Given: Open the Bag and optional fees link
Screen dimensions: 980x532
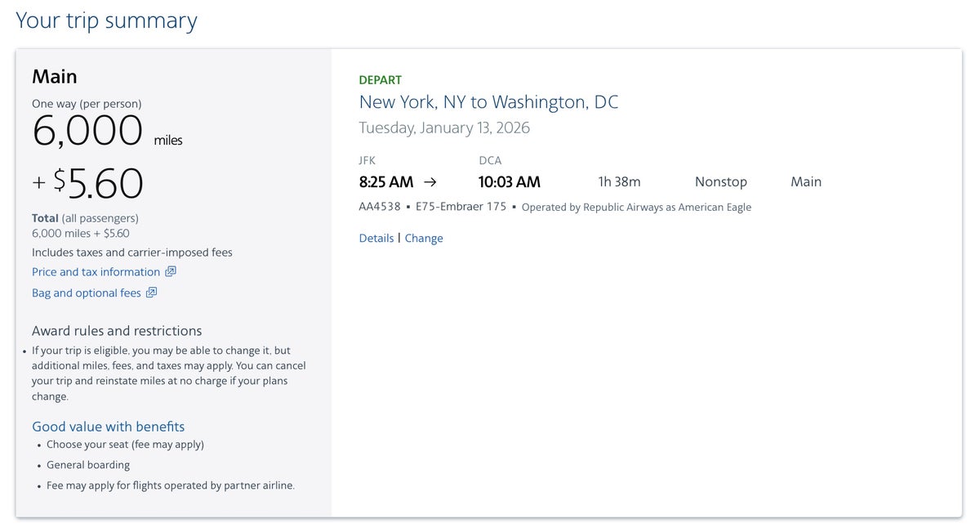Looking at the screenshot, I should (86, 293).
